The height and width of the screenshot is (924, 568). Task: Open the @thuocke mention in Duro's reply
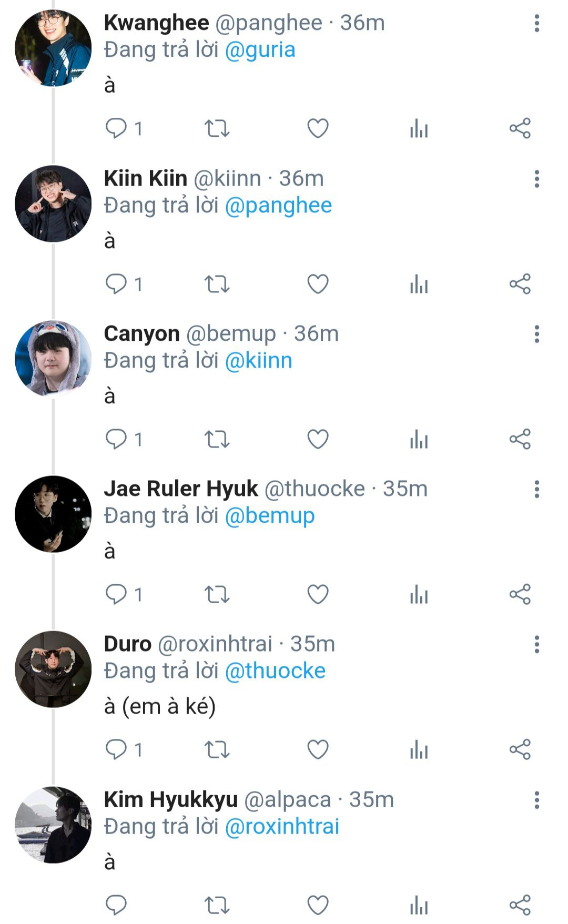click(x=275, y=671)
